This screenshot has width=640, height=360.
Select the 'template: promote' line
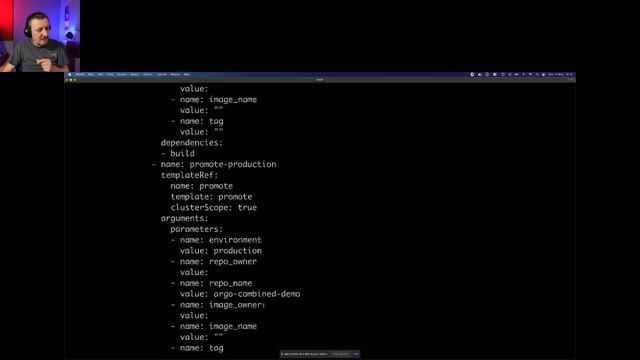(211, 197)
